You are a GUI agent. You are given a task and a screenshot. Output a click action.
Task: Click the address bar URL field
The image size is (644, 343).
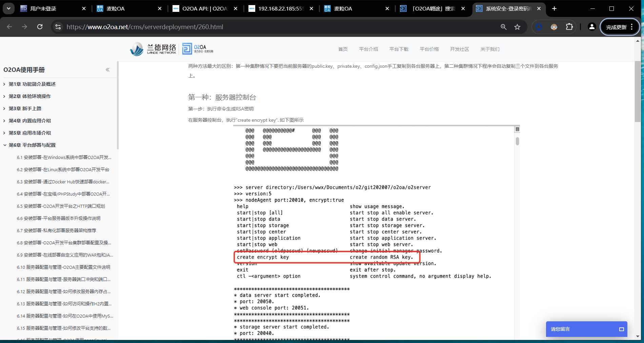click(145, 27)
